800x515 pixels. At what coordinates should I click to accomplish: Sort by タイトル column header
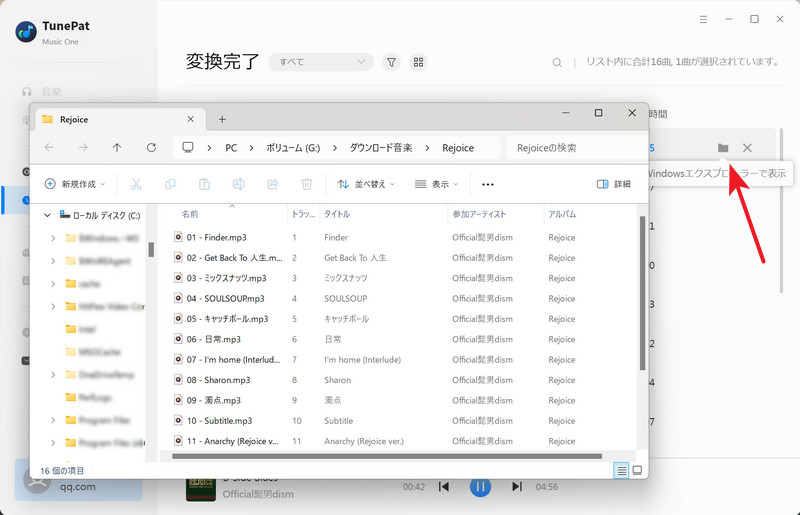337,214
